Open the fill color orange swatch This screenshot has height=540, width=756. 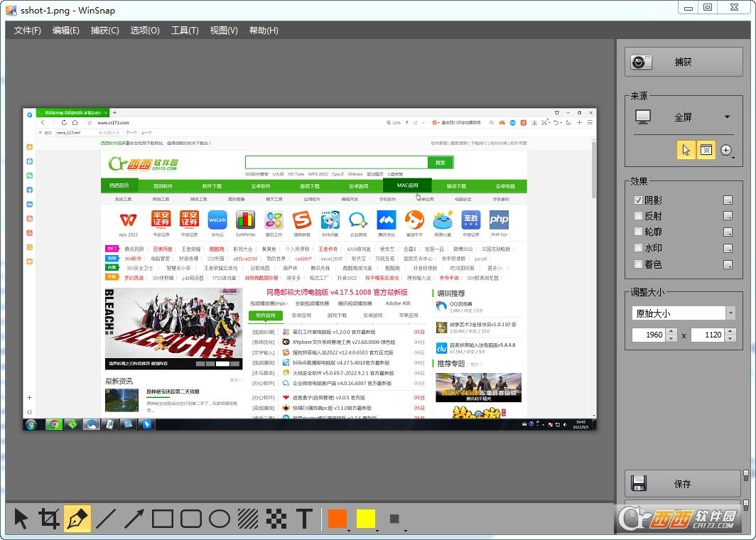338,519
